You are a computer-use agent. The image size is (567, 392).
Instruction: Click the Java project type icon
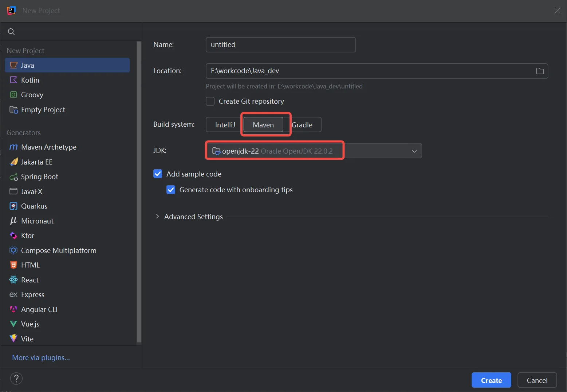(x=13, y=65)
